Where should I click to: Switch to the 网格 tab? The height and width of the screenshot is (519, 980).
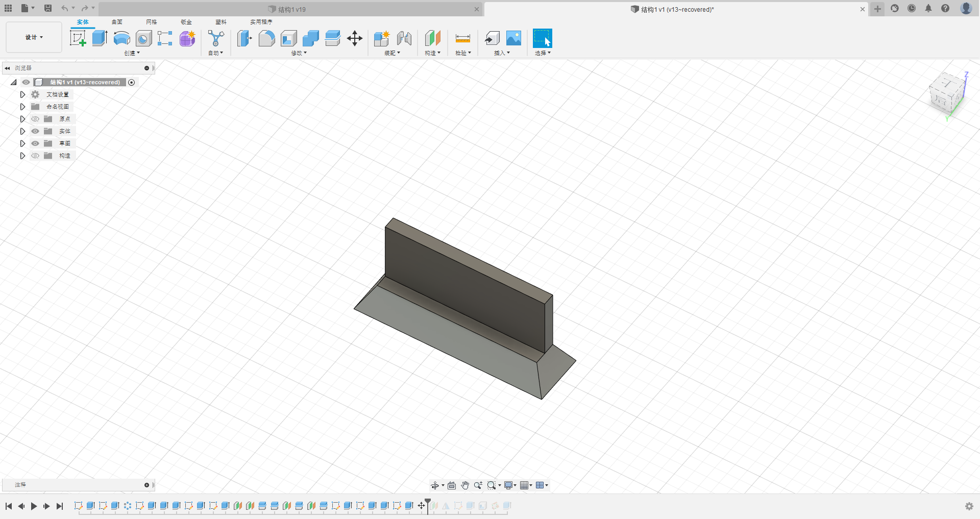coord(152,22)
